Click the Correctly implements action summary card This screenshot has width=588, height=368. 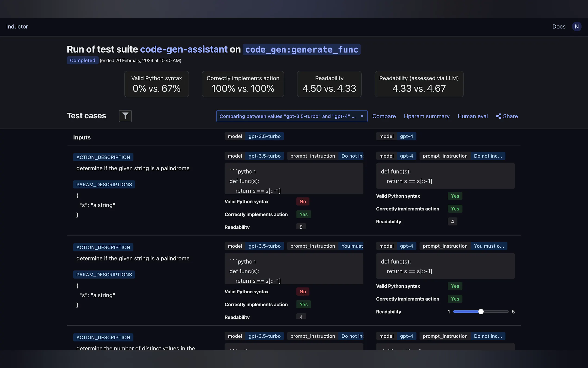243,84
